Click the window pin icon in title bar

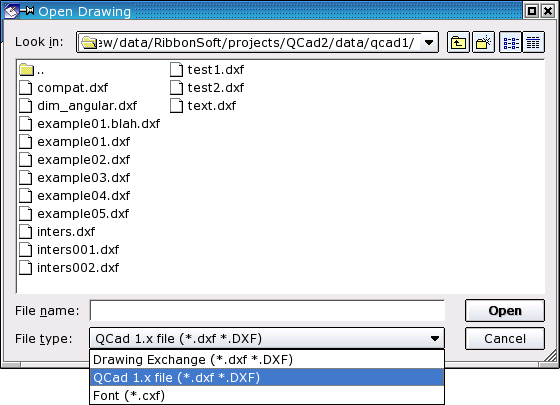[27, 11]
